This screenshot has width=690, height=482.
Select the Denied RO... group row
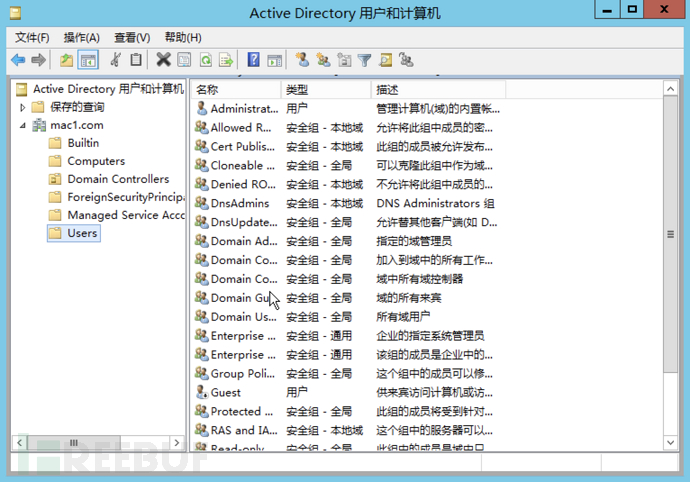pos(348,184)
